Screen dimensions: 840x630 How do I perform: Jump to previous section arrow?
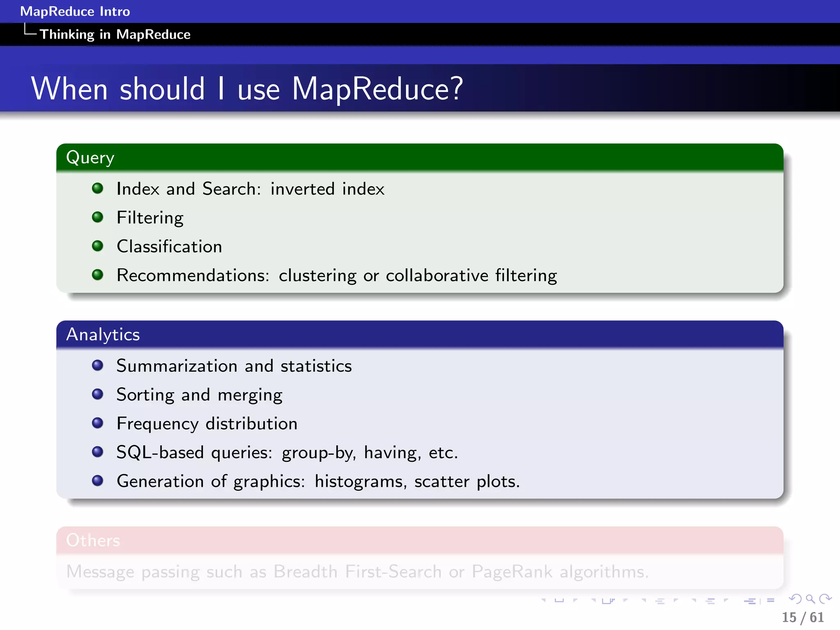click(x=694, y=600)
